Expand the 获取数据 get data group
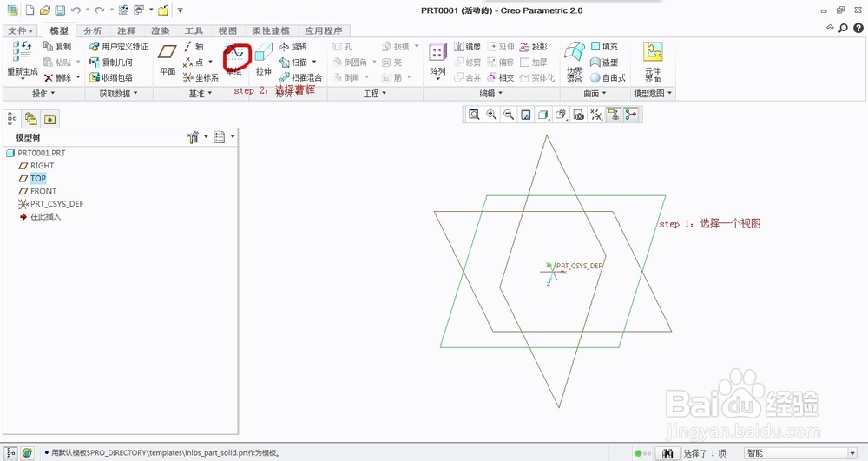Screen dimensions: 868x461 (118, 94)
